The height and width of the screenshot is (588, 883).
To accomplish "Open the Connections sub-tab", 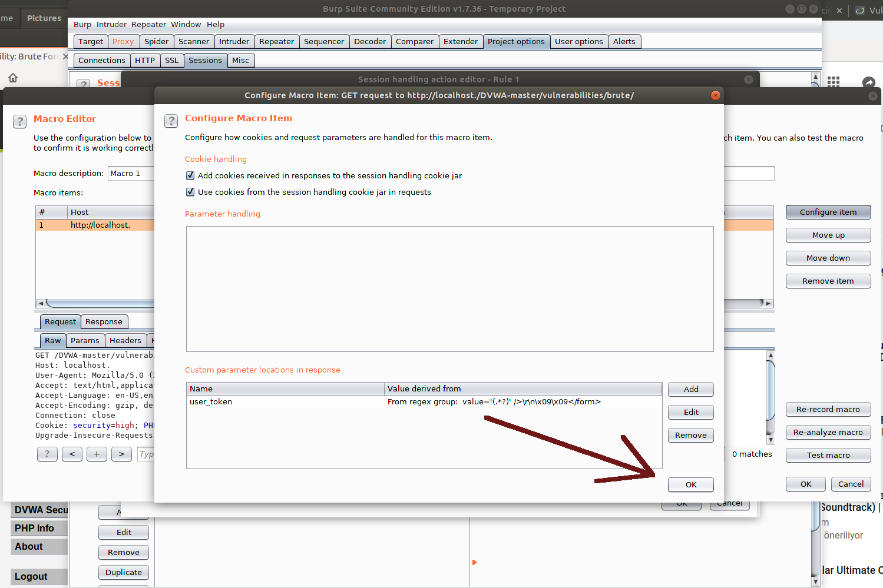I will 102,60.
